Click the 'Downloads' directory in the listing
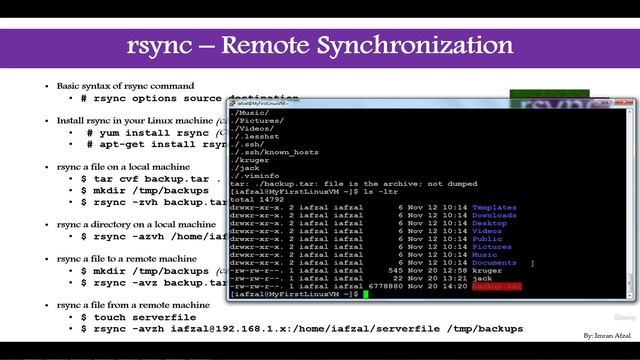The image size is (640, 360). 494,215
